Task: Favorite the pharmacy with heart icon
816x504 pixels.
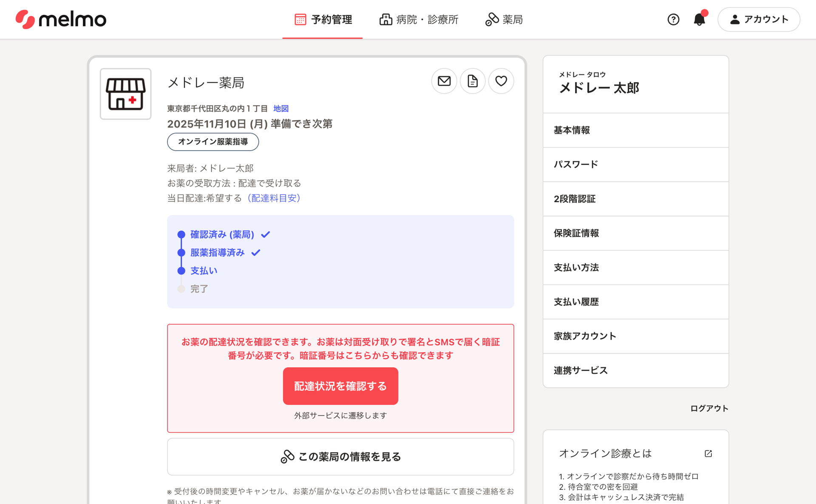Action: [501, 81]
